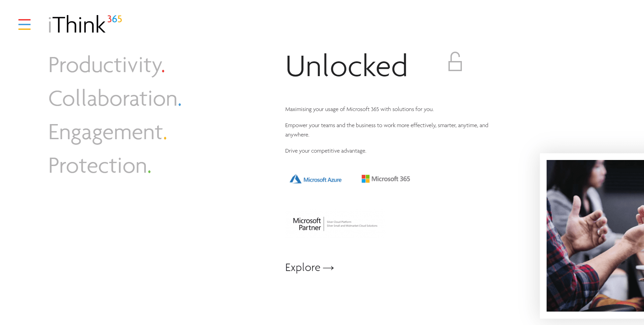The height and width of the screenshot is (325, 644).
Task: Click the iThink365 logo
Action: coord(85,24)
